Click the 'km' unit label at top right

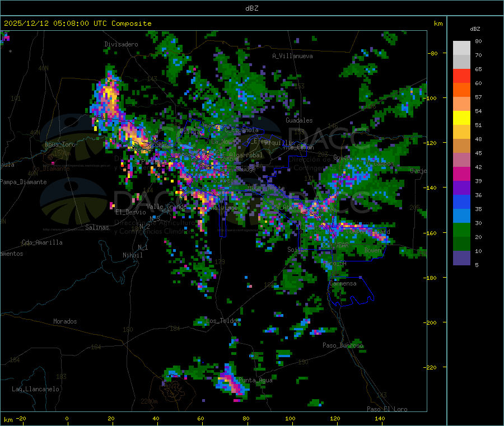[438, 24]
